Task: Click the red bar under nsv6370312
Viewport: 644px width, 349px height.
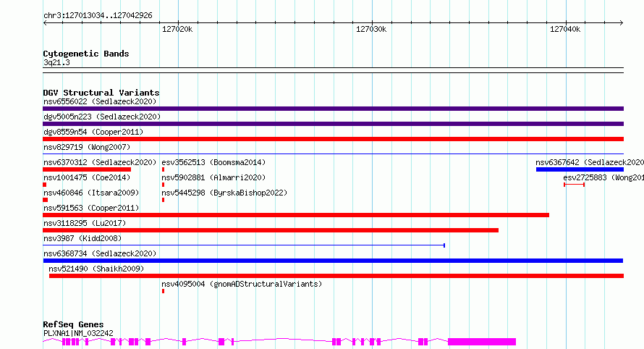Action: 87,169
